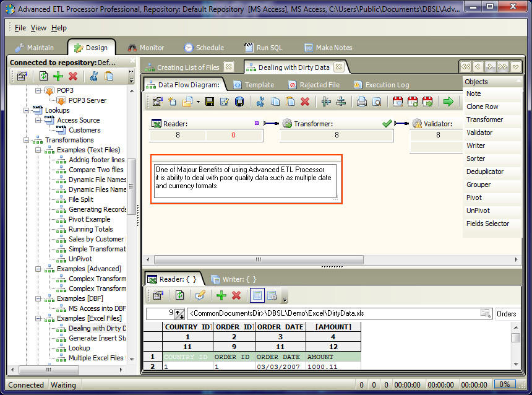
Task: Open Reader toolbar overflow options arrow
Action: (285, 299)
